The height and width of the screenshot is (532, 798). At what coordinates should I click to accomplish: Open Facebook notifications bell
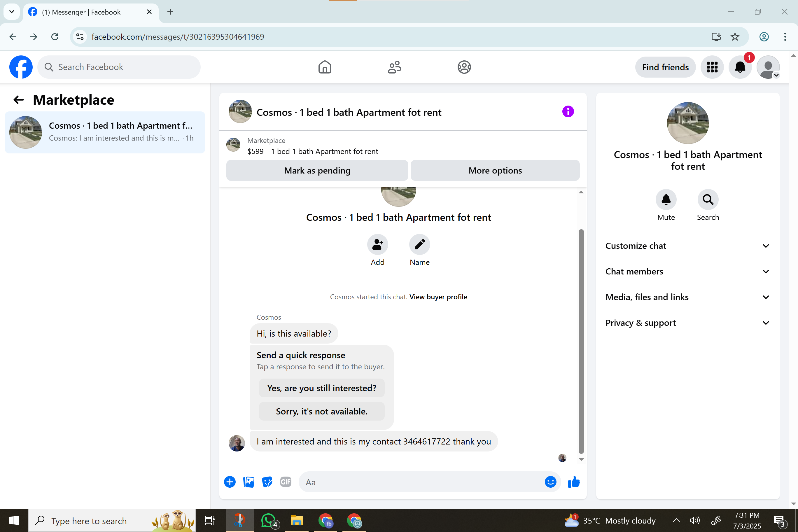coord(740,67)
